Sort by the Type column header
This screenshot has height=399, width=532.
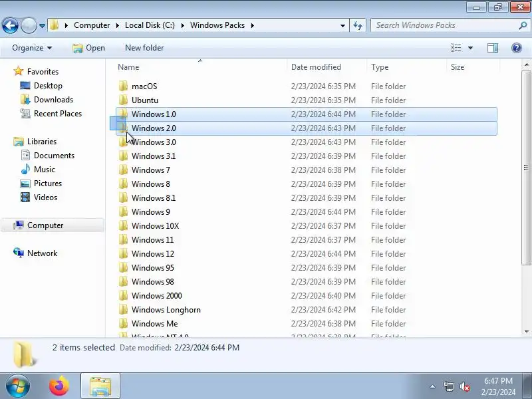pos(406,67)
